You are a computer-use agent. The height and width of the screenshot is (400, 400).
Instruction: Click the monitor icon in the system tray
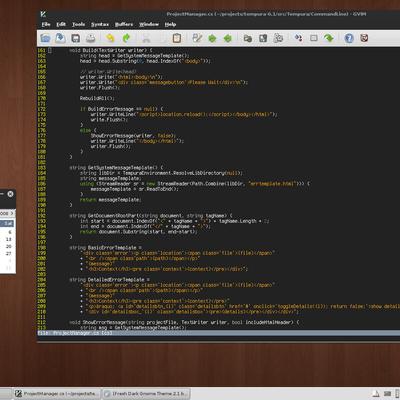[387, 394]
